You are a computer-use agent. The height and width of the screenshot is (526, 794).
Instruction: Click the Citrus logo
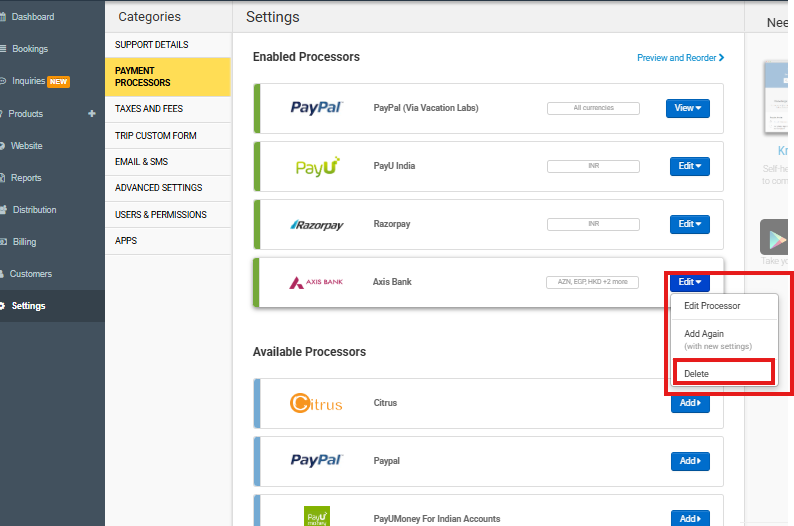pyautogui.click(x=316, y=404)
